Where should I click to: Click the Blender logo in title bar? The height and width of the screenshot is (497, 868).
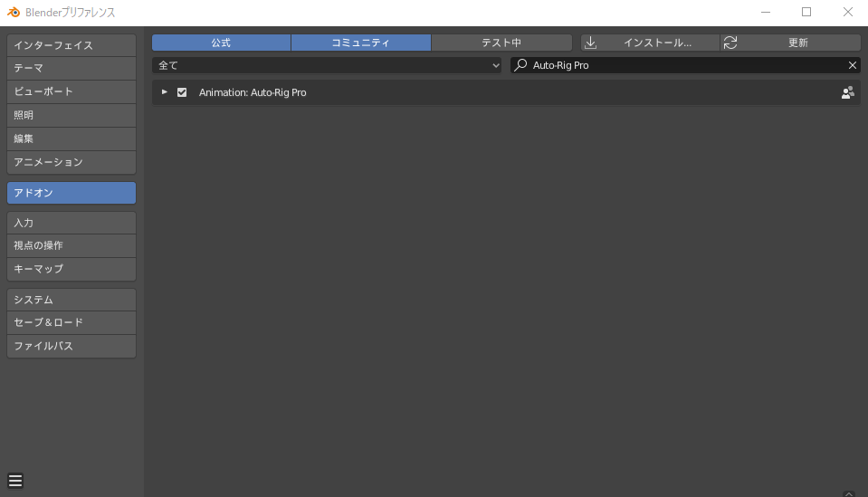tap(14, 12)
